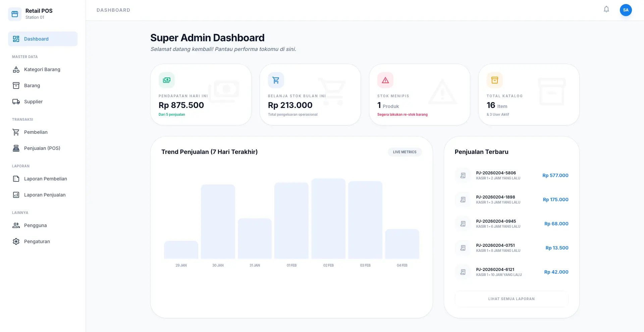Click the 02 Feb bar in sales chart
This screenshot has width=644, height=332.
[328, 219]
